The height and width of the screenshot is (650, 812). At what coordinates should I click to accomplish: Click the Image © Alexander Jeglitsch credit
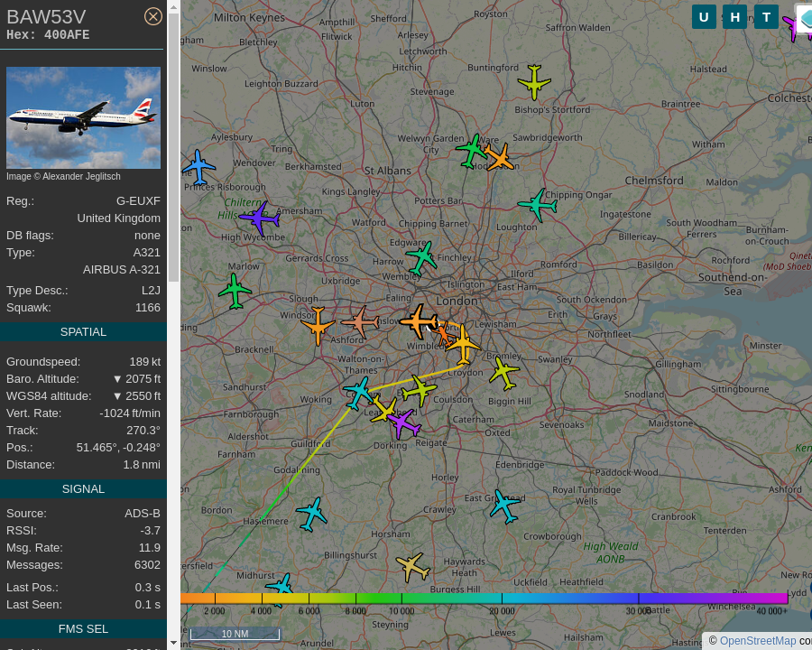(x=63, y=176)
